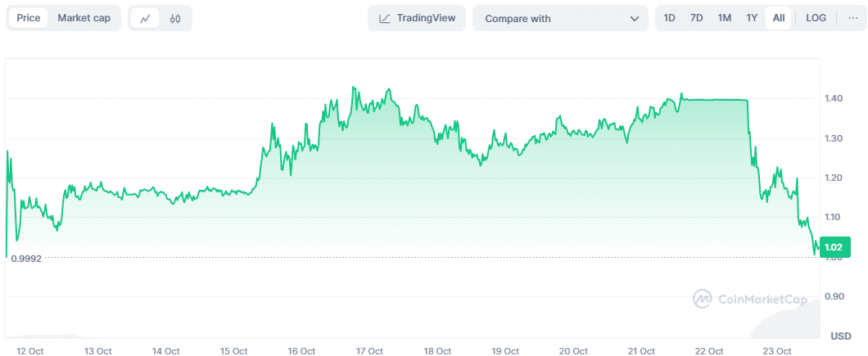Choose the 1Y time range
The image size is (868, 356).
coord(752,18)
